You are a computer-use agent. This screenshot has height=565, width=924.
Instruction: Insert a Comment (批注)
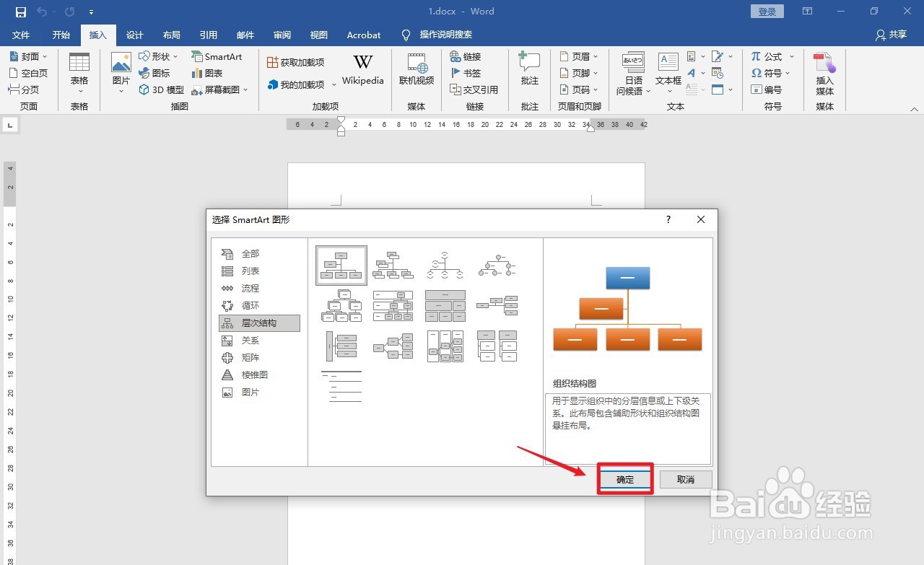(529, 69)
